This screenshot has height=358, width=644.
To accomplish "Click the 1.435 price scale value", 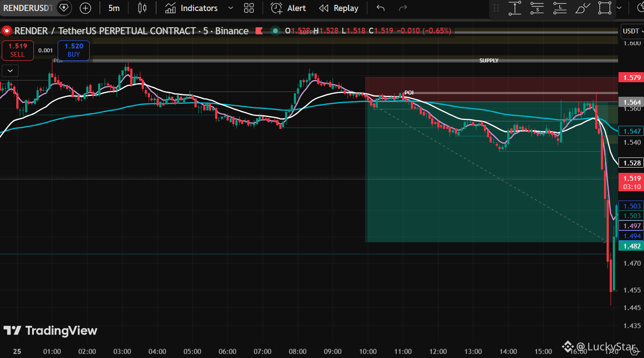I will point(632,325).
